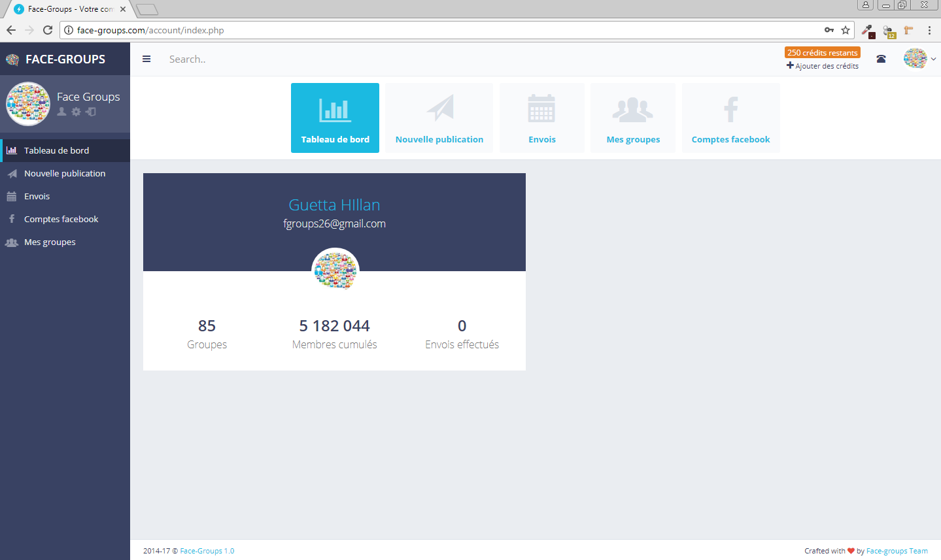941x560 pixels.
Task: Open the user avatar dropdown in top-right
Action: coord(919,59)
